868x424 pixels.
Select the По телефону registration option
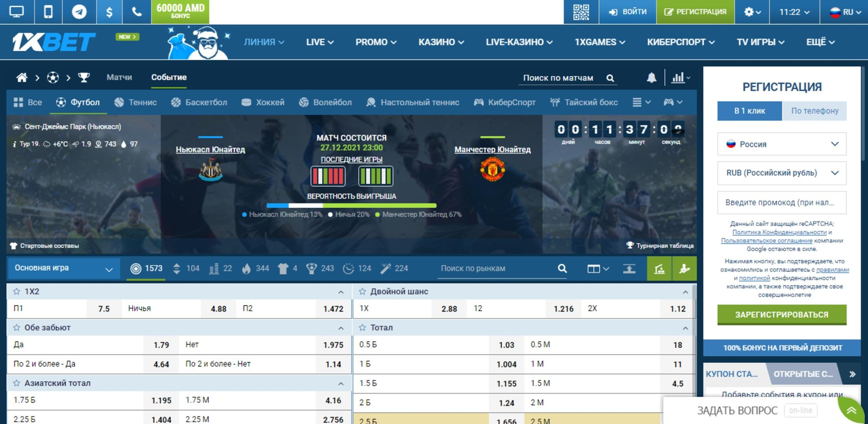(815, 111)
